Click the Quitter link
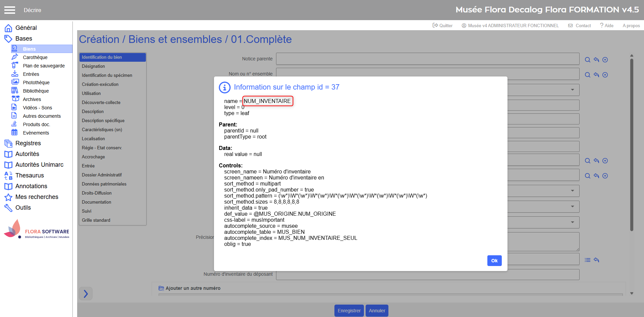 tap(442, 25)
